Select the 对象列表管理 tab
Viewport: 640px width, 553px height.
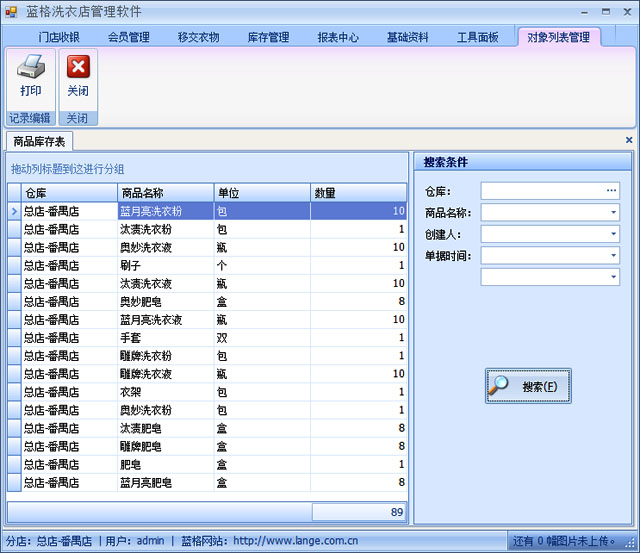pyautogui.click(x=558, y=37)
